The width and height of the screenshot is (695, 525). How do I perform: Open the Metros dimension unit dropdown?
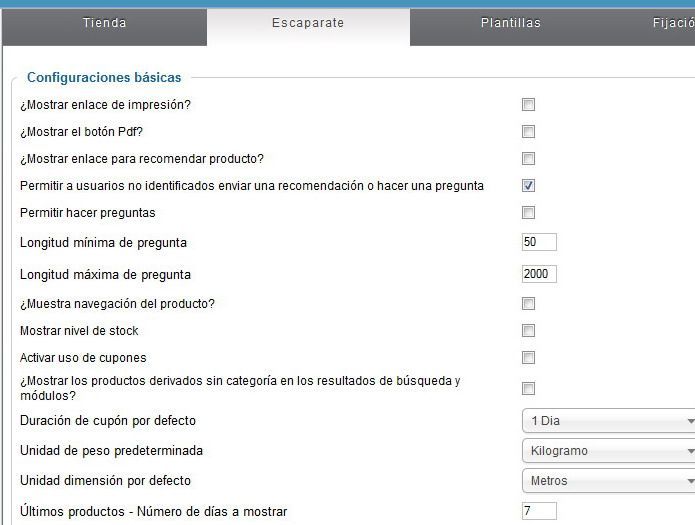609,481
